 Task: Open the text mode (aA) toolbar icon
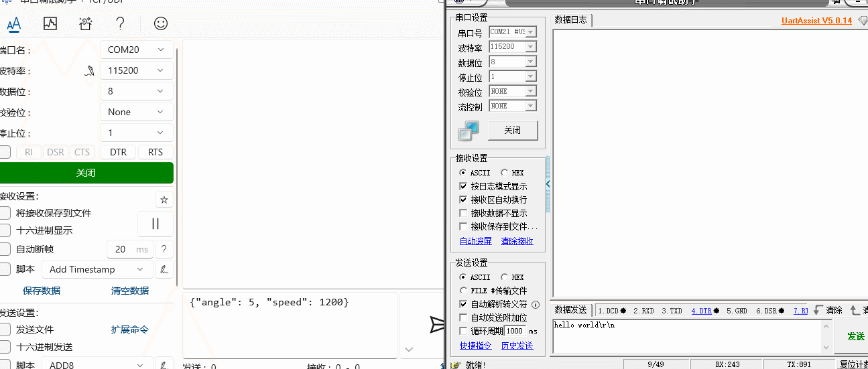(14, 24)
